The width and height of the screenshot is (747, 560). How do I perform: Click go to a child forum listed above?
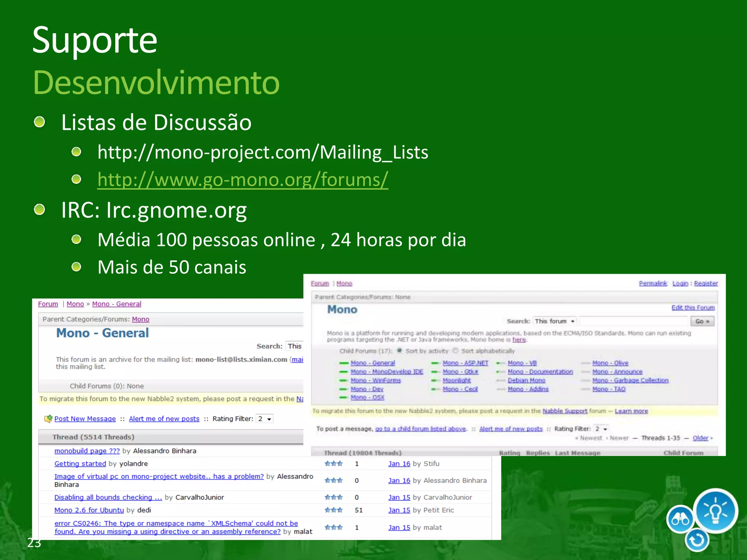(420, 429)
